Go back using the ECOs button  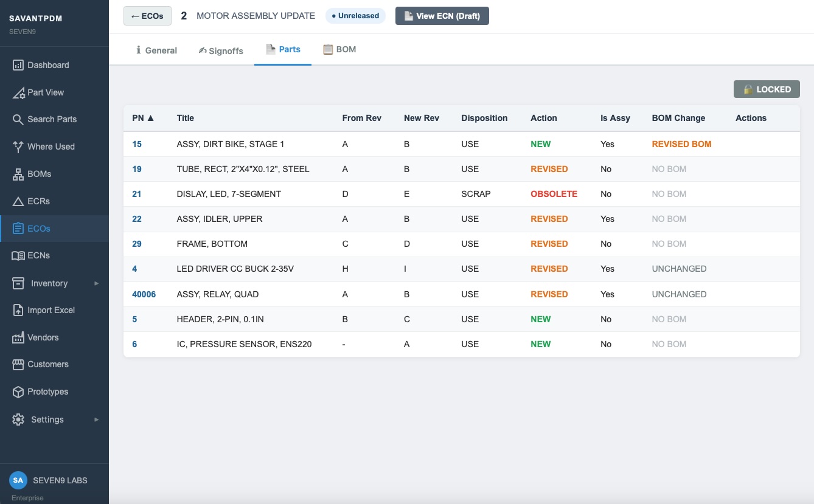click(147, 16)
